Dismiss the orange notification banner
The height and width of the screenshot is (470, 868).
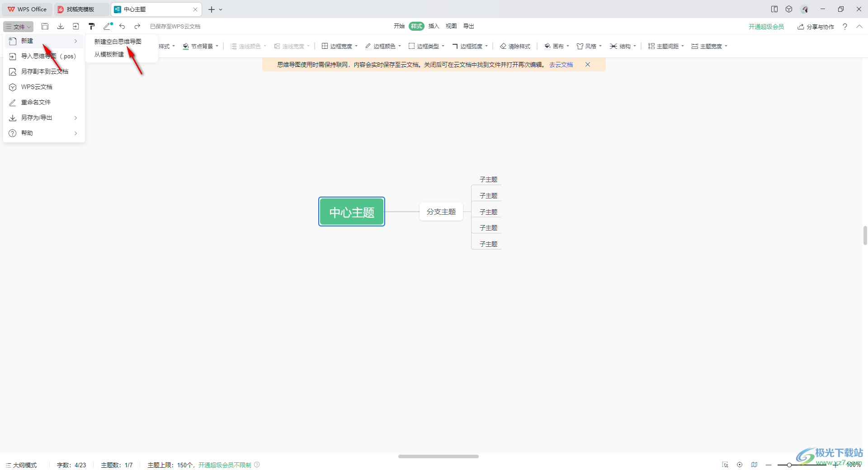coord(588,65)
